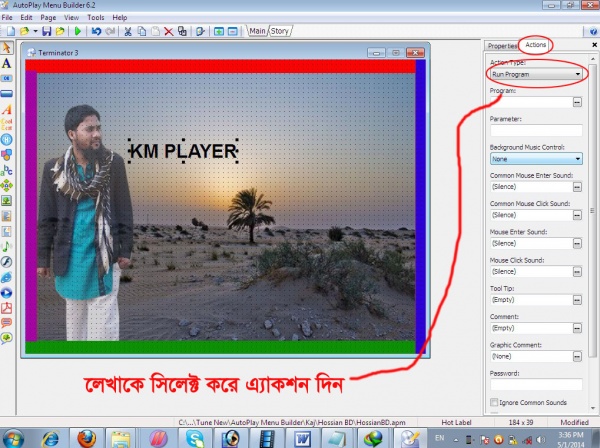This screenshot has width=600, height=448.
Task: Choose a Graphic Comment with its ellipsis button
Action: [577, 357]
